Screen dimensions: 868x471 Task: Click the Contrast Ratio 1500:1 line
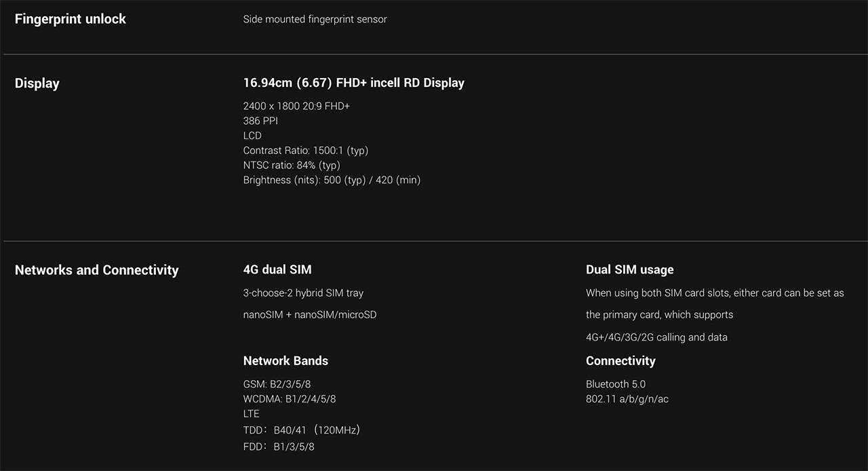click(305, 151)
